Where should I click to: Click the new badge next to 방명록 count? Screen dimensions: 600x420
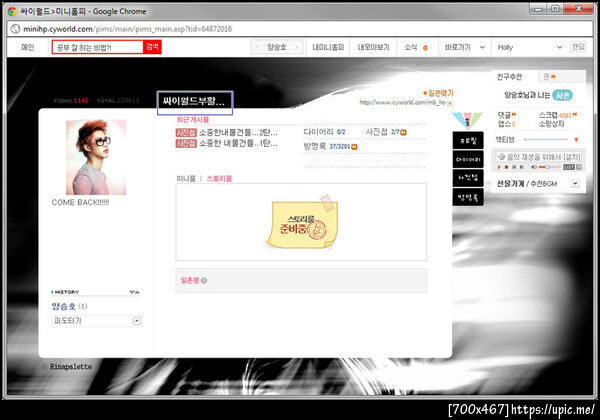click(354, 147)
